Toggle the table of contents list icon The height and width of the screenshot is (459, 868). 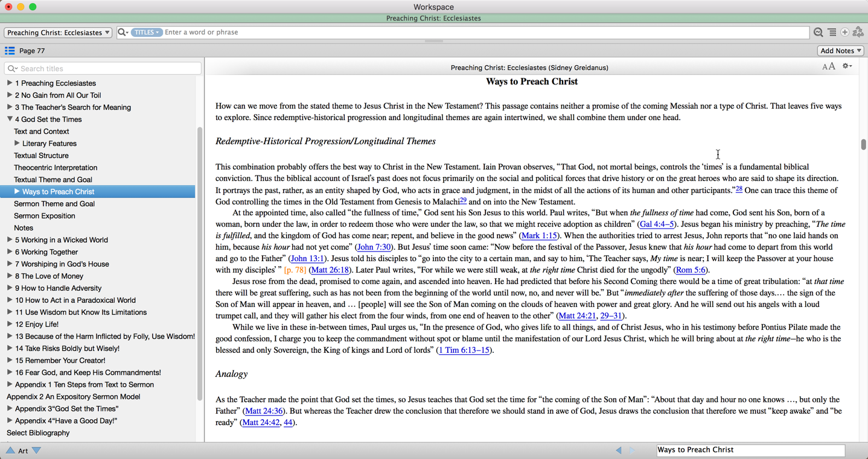pyautogui.click(x=10, y=51)
